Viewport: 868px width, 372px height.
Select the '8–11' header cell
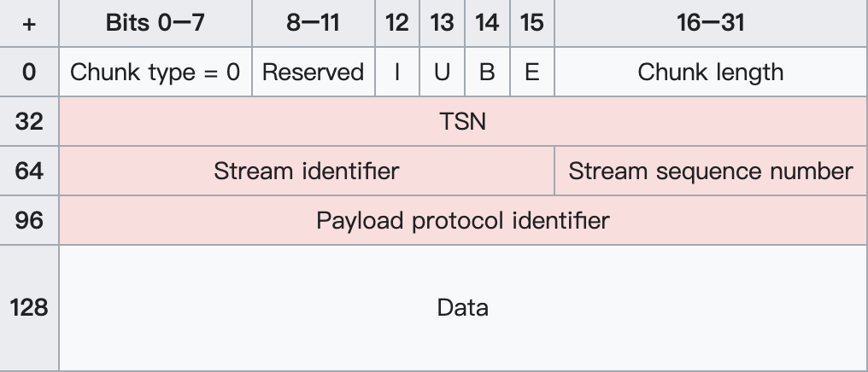coord(313,23)
